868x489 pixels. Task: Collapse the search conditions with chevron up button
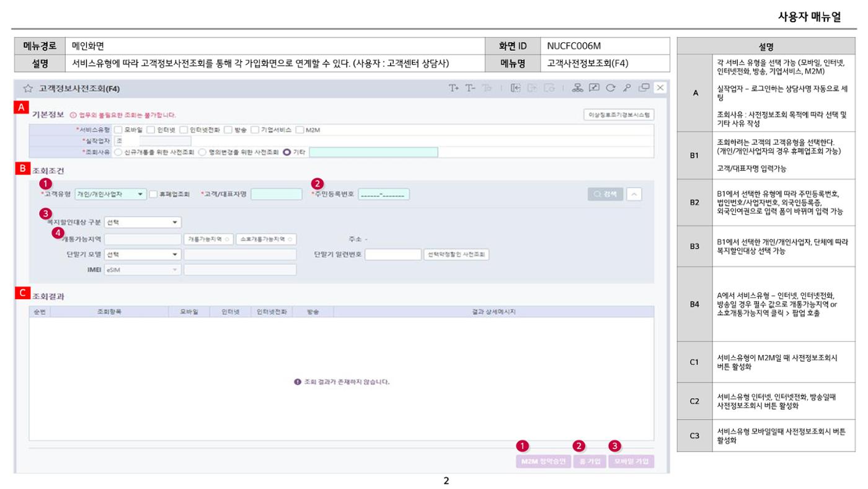pyautogui.click(x=634, y=194)
